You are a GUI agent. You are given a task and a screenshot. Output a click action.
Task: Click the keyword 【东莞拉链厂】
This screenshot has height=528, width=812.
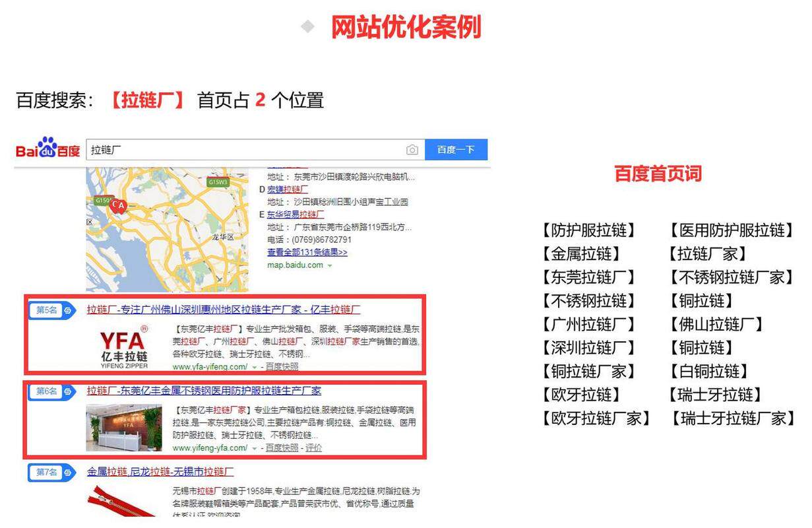[x=589, y=277]
